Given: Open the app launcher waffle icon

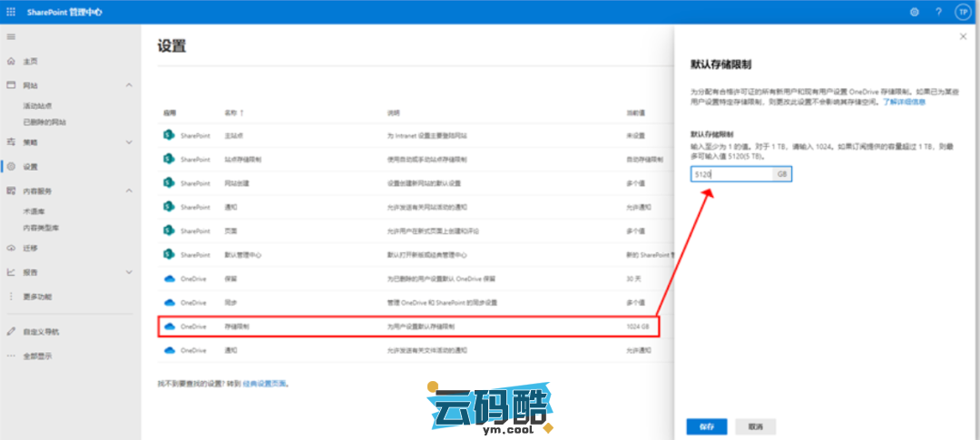Looking at the screenshot, I should pos(11,12).
